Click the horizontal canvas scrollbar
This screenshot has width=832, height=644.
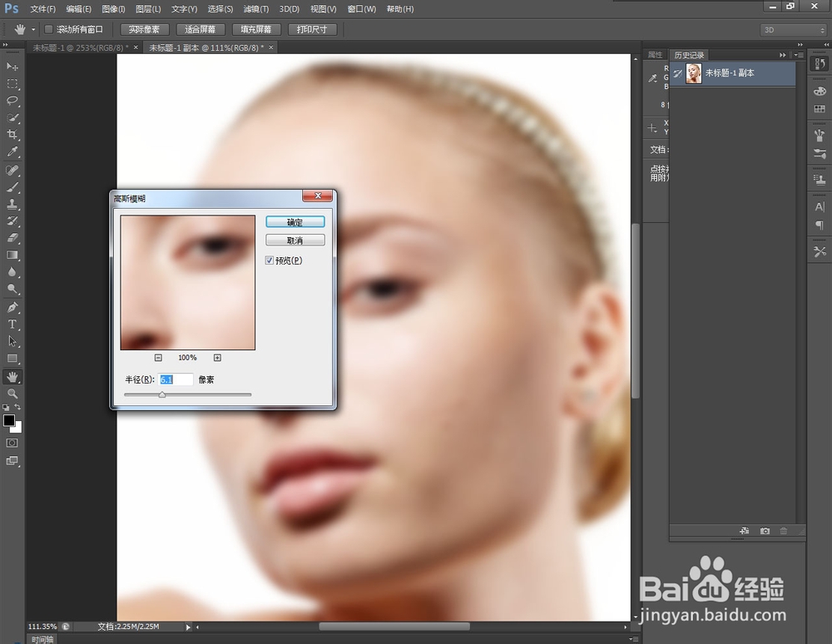(x=394, y=627)
